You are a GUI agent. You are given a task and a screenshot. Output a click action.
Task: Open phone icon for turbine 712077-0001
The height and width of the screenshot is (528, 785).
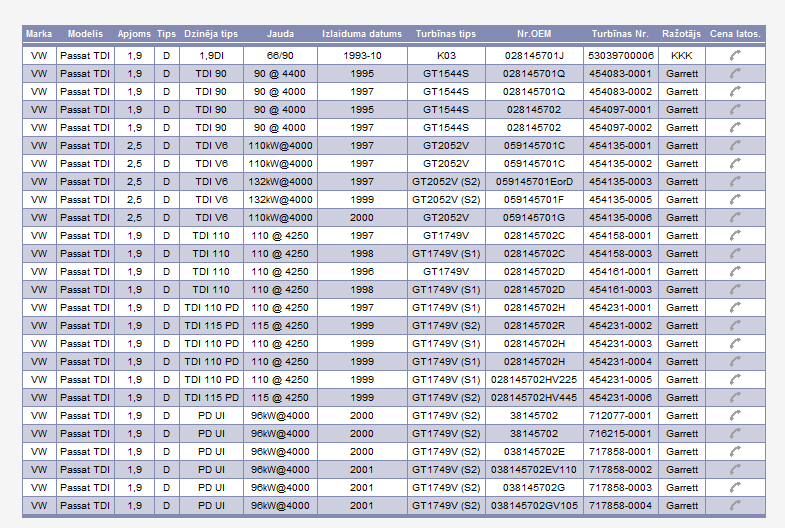tap(735, 416)
